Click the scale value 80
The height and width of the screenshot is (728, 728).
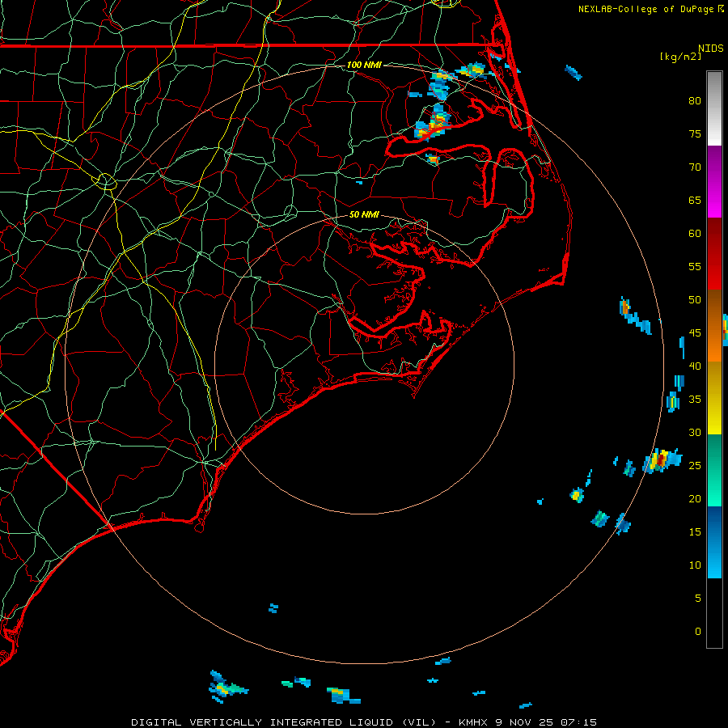point(695,101)
